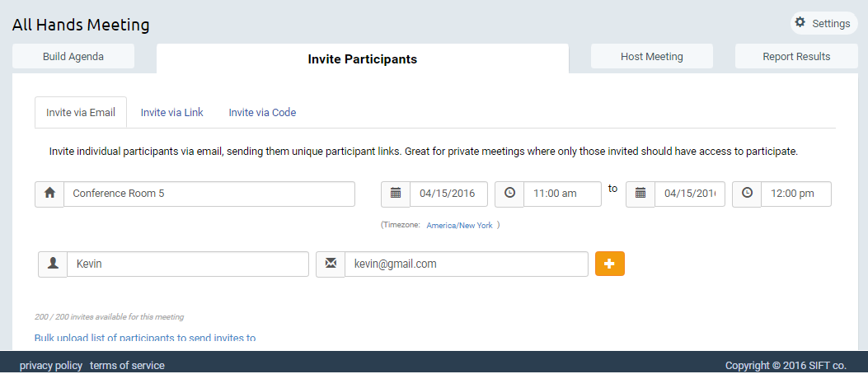Click the kevin@gmail.com email field

point(466,264)
